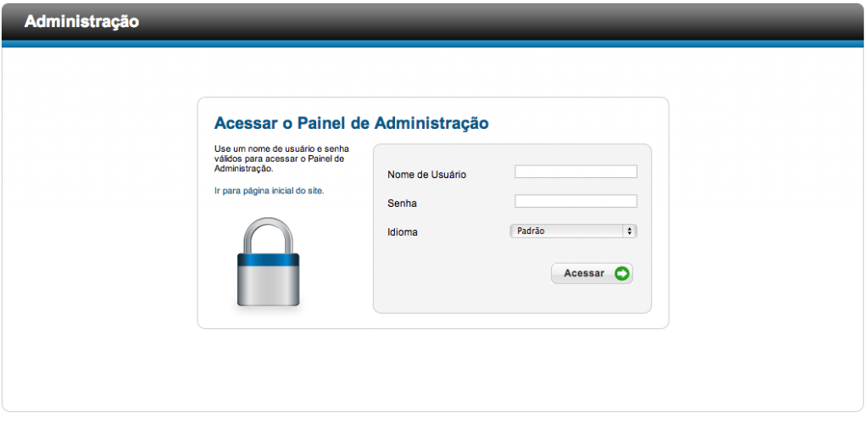This screenshot has width=868, height=435.
Task: Click the green arrow icon on Acessar
Action: coord(622,273)
